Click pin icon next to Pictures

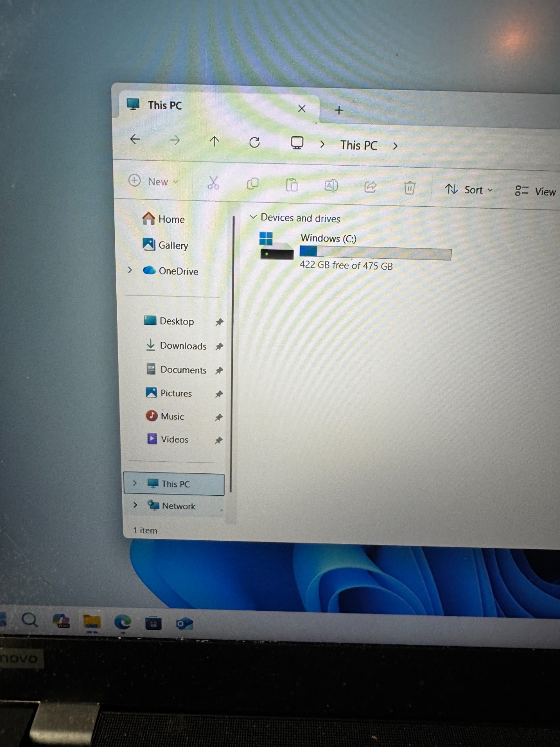coord(219,394)
